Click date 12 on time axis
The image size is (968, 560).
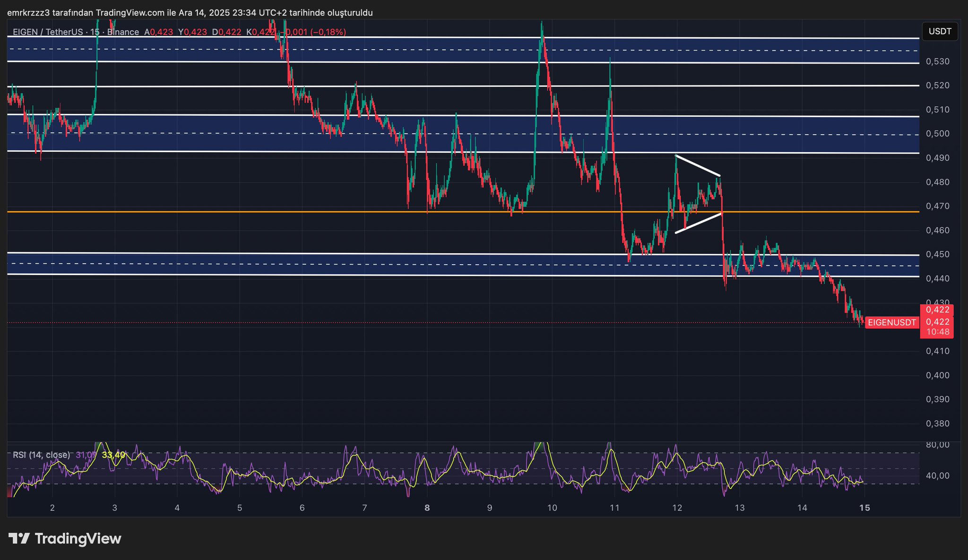pyautogui.click(x=677, y=508)
